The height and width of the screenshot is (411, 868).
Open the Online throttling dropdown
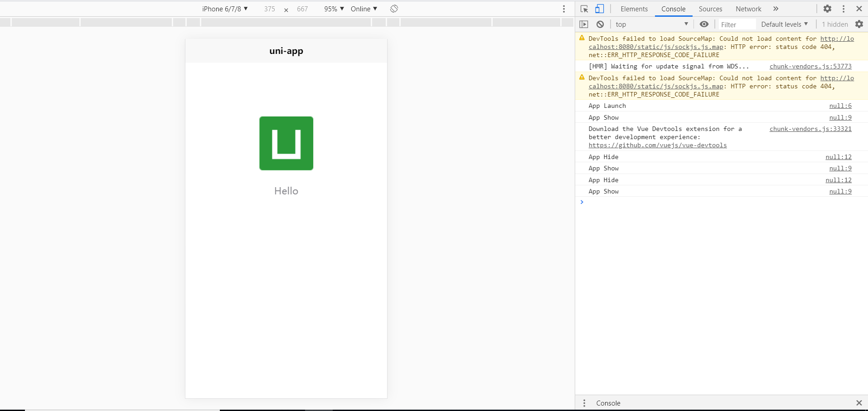(x=364, y=9)
